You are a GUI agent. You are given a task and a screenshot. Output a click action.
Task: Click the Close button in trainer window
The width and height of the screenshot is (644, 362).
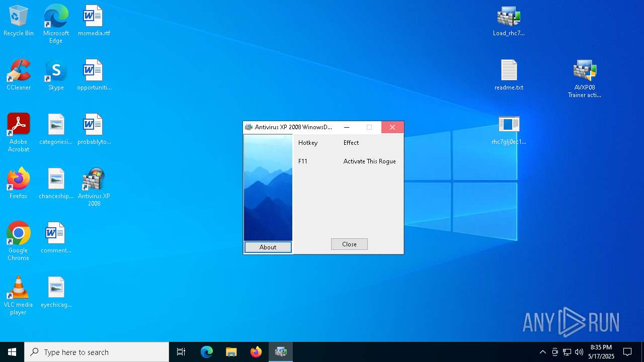pos(349,244)
